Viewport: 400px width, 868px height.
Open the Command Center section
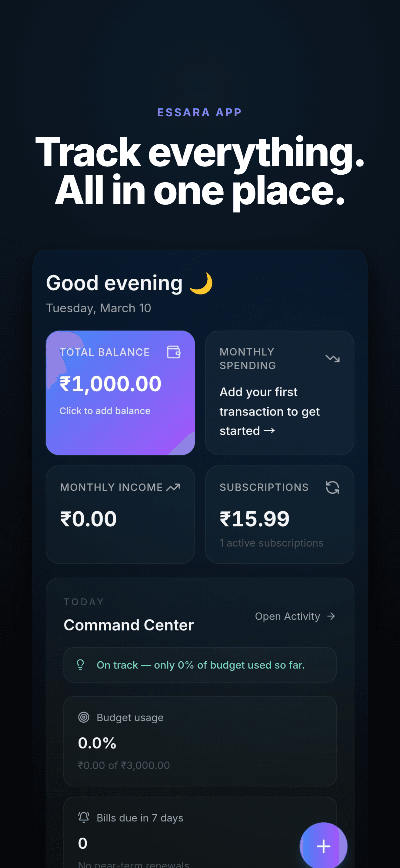pyautogui.click(x=128, y=625)
